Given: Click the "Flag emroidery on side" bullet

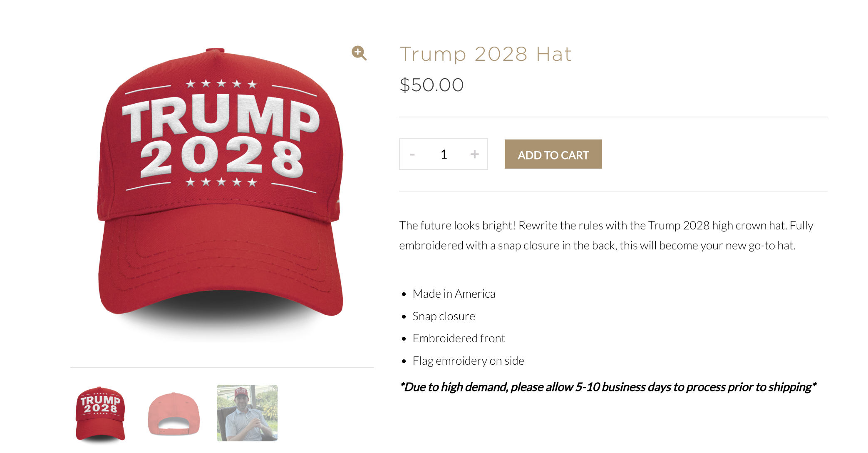Looking at the screenshot, I should [468, 361].
